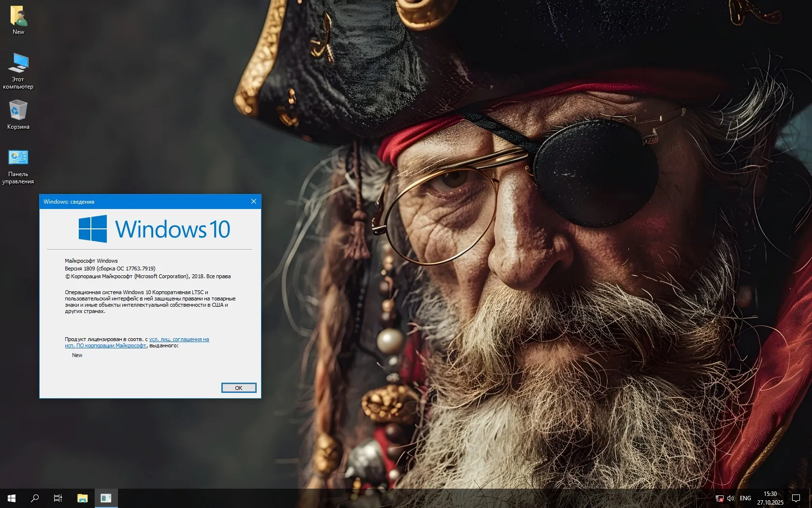The height and width of the screenshot is (508, 812).
Task: Open Windows Search from taskbar
Action: (x=34, y=498)
